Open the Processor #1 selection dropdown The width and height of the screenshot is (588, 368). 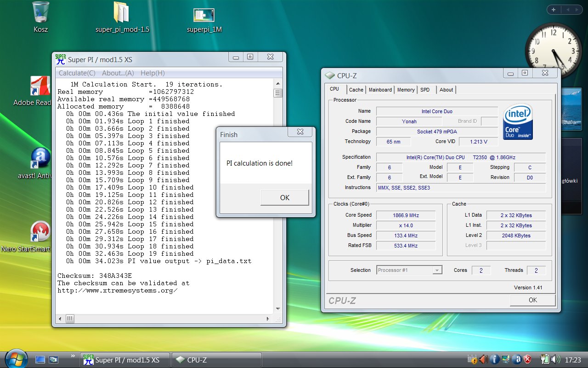[409, 270]
